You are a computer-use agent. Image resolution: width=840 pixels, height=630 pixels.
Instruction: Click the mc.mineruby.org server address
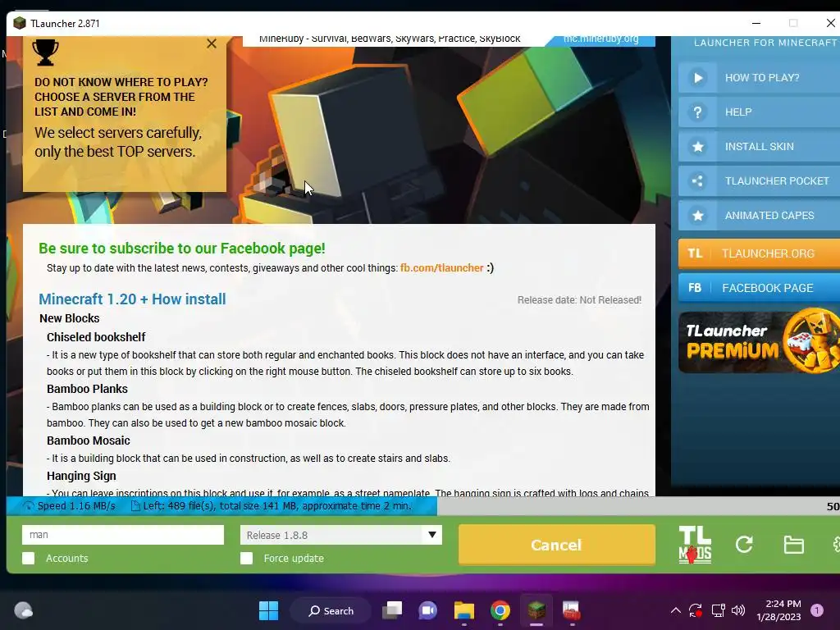click(600, 39)
